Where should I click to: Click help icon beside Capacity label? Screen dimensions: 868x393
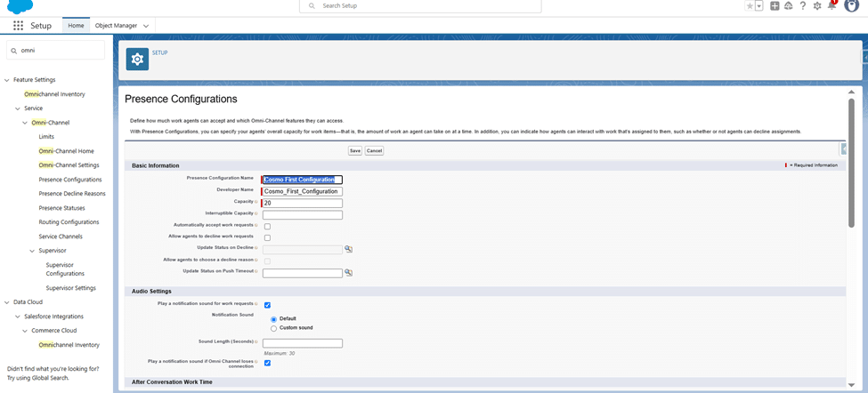coord(257,202)
